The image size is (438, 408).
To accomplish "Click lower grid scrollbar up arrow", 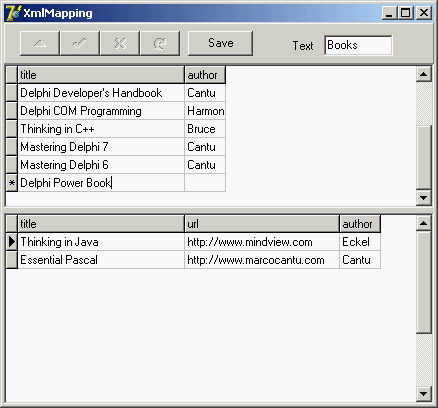I will tap(424, 223).
